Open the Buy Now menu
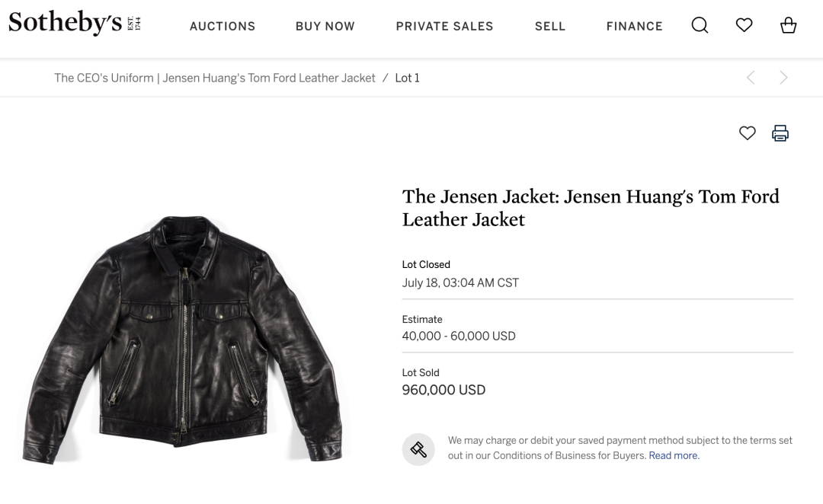Viewport: 823px width, 504px height. pyautogui.click(x=325, y=26)
